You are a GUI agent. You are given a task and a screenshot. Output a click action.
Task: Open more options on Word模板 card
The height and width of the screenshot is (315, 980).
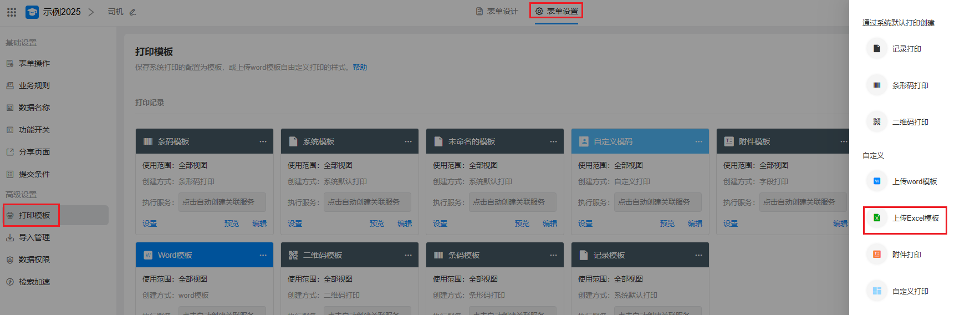pyautogui.click(x=263, y=255)
